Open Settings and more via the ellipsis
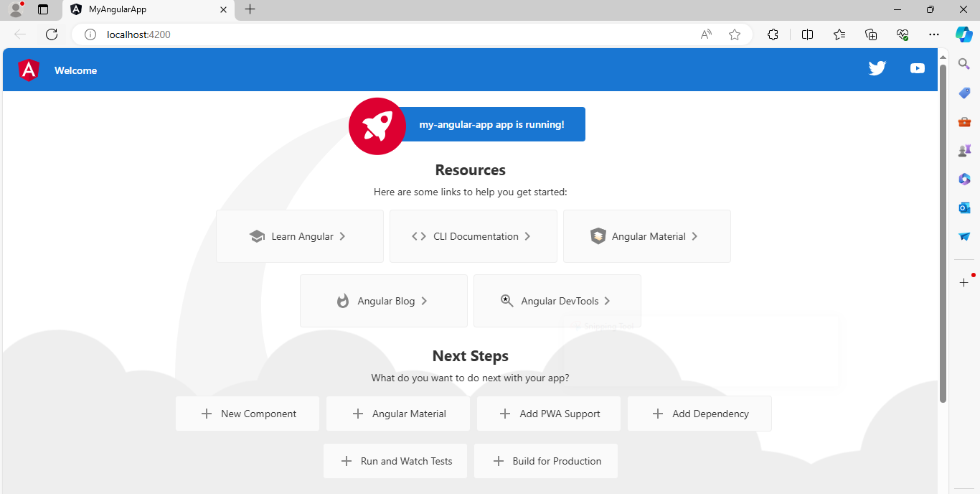This screenshot has width=980, height=494. pos(933,34)
